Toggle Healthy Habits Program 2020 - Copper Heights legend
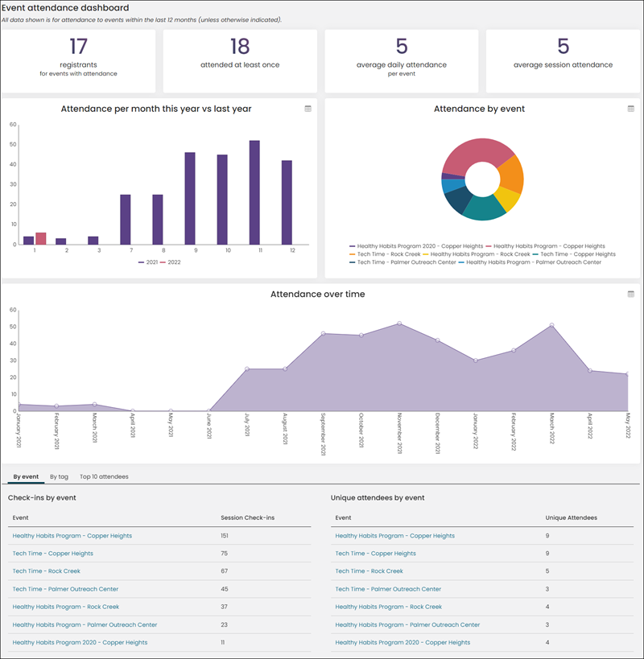644x659 pixels. click(x=416, y=246)
